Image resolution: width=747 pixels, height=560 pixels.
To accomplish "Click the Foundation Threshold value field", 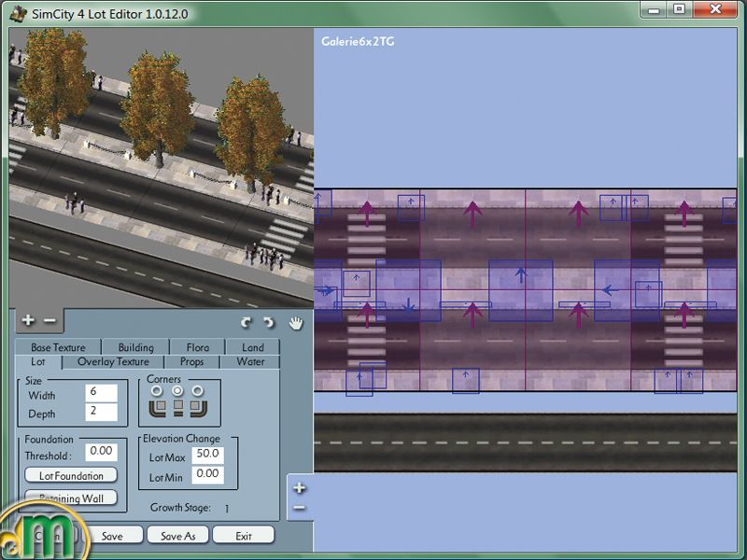I will point(101,452).
